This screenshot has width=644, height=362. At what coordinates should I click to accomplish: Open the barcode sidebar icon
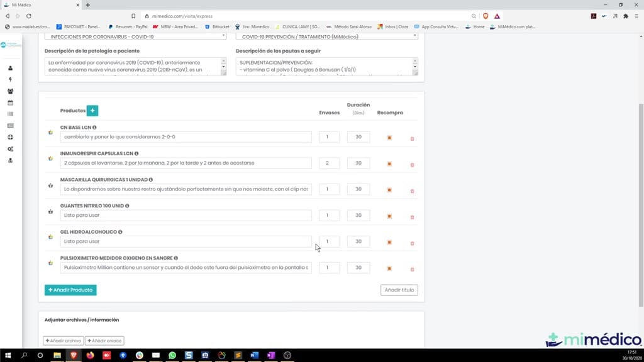click(x=10, y=114)
